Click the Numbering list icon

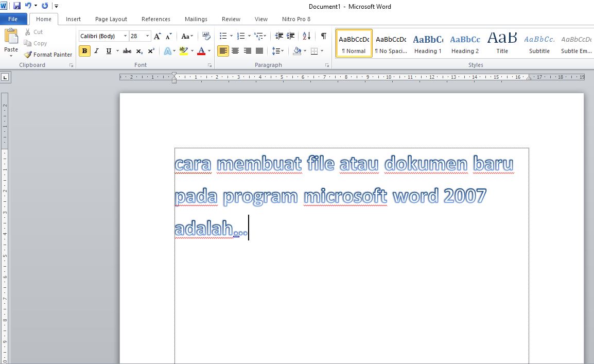click(x=241, y=36)
